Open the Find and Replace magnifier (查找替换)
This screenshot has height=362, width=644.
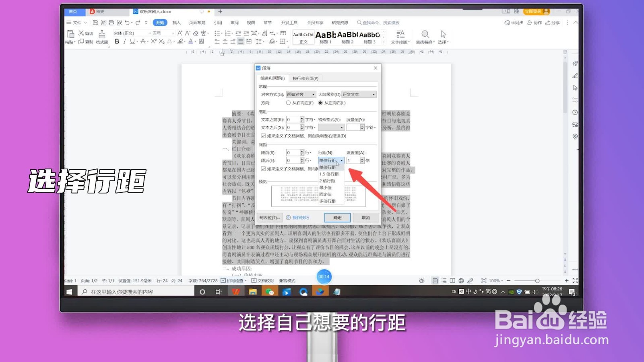point(425,35)
